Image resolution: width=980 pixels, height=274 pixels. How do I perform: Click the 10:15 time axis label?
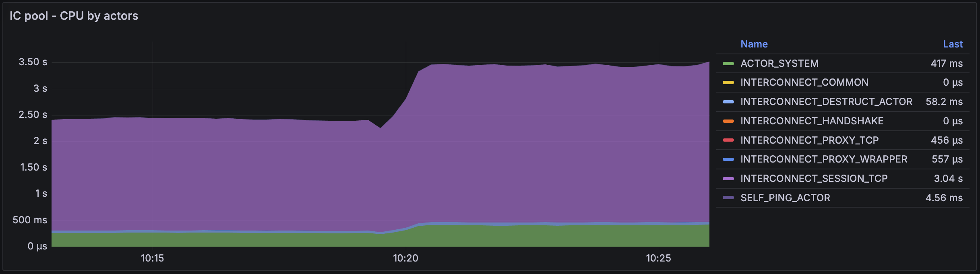click(152, 258)
